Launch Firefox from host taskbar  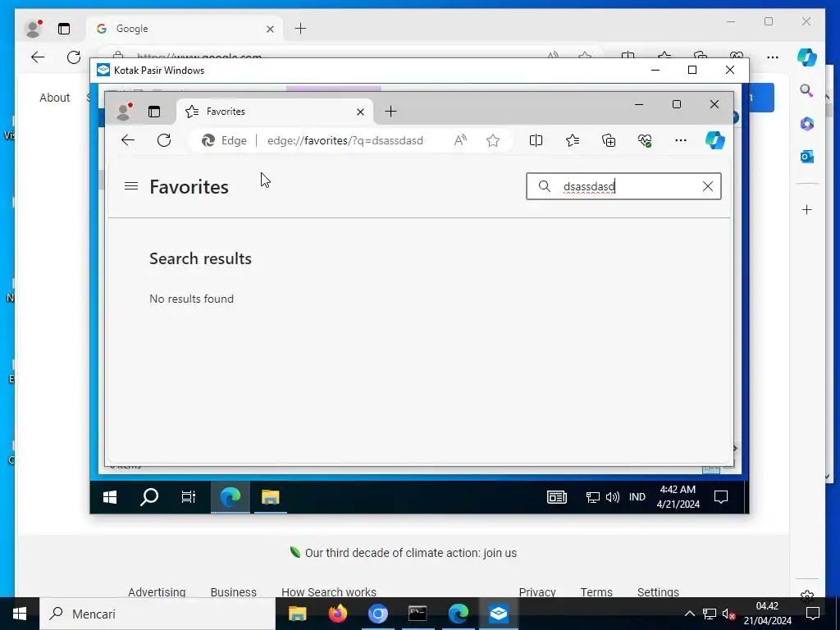point(337,614)
